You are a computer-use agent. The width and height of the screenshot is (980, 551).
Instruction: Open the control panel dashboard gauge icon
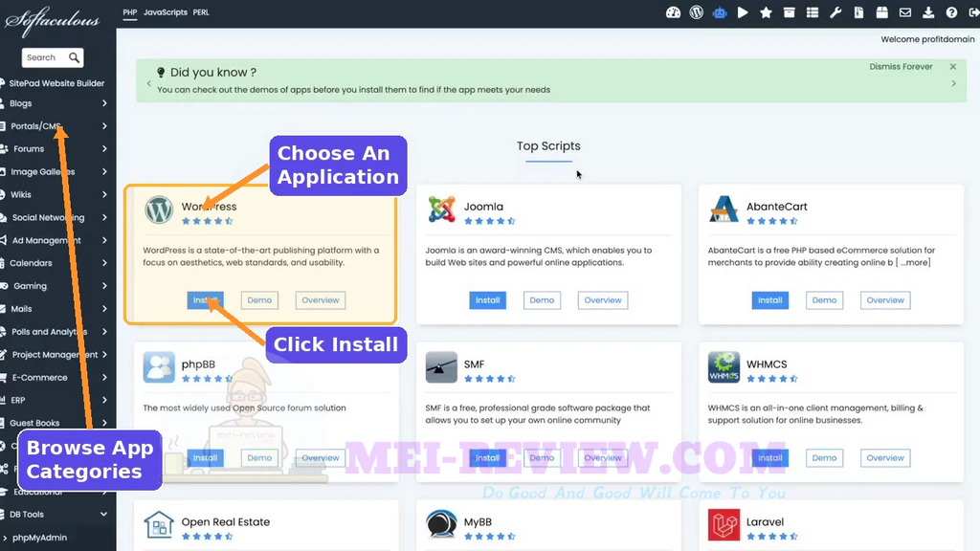click(673, 12)
